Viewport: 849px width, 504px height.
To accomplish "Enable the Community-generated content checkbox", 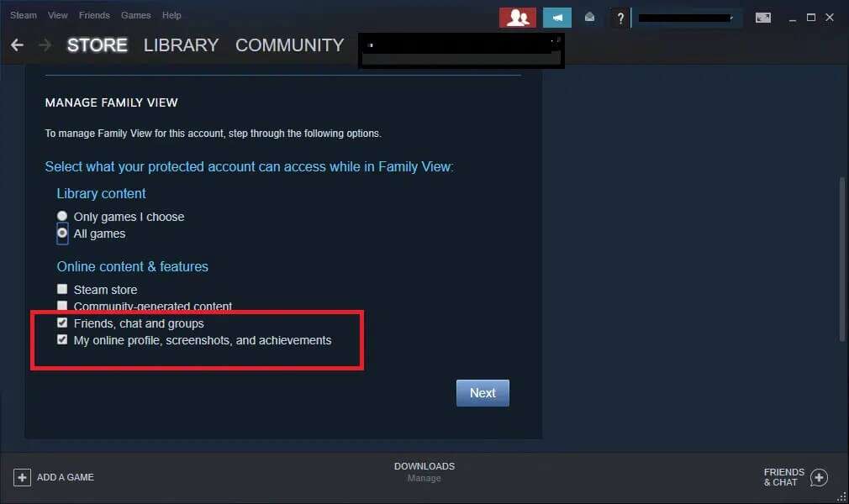I will pyautogui.click(x=62, y=306).
